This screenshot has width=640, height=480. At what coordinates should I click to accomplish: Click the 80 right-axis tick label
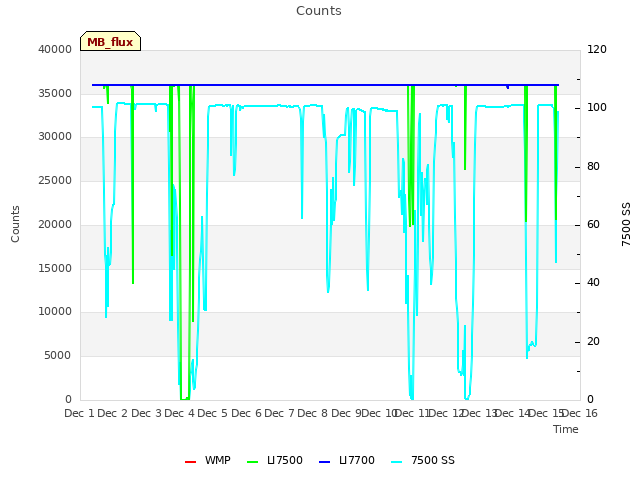593,166
